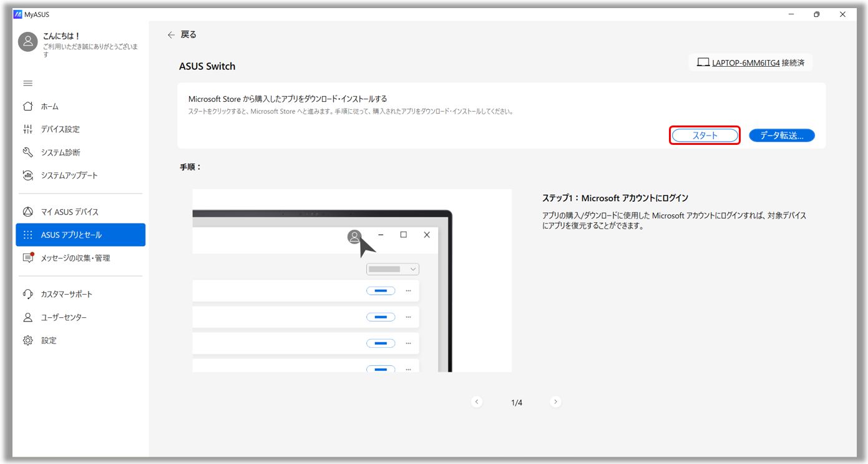The width and height of the screenshot is (868, 464).
Task: Click the デバイス設定 sliders icon
Action: click(27, 129)
